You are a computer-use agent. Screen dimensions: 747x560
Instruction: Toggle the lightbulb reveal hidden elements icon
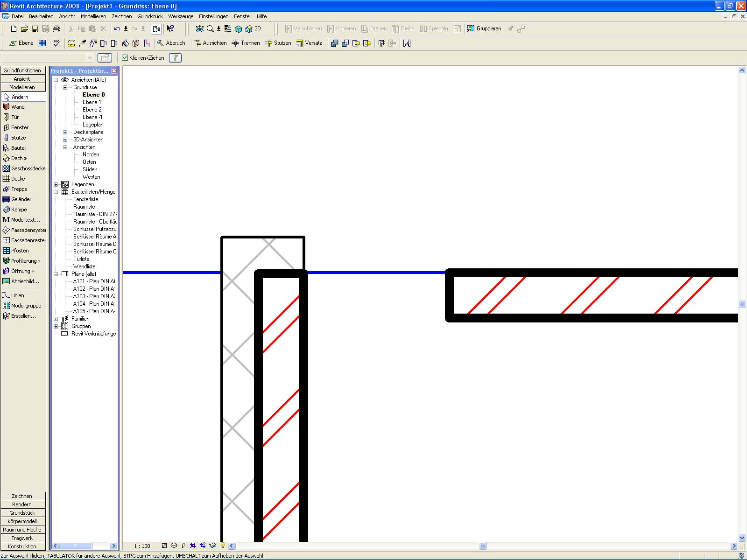[x=223, y=546]
